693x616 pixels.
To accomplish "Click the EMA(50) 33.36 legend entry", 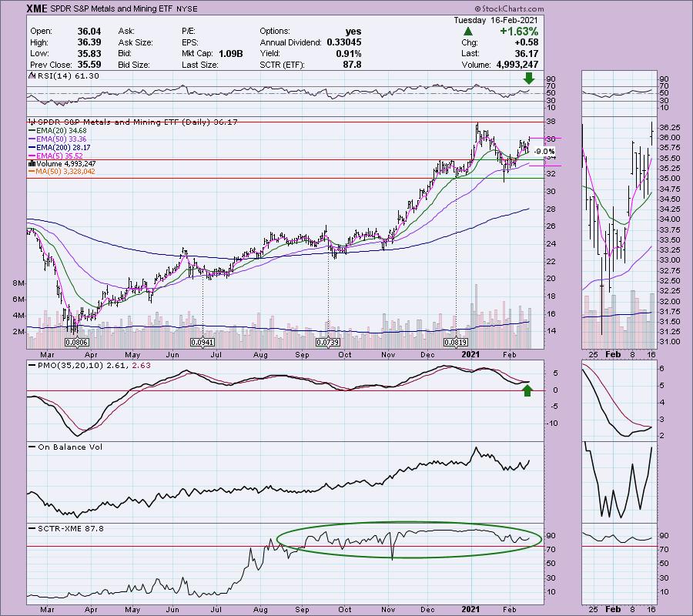I will coord(62,139).
